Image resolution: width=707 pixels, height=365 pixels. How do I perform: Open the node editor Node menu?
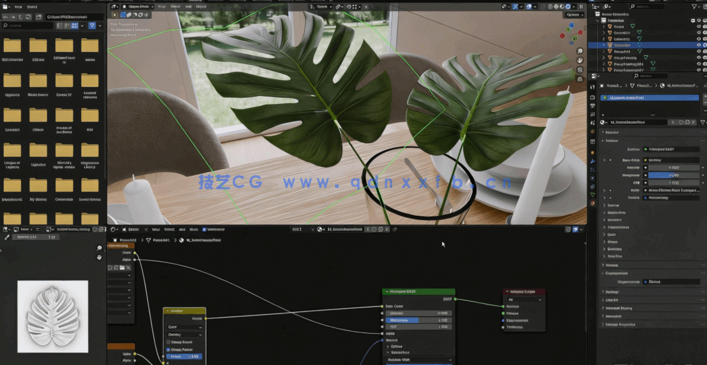point(193,229)
